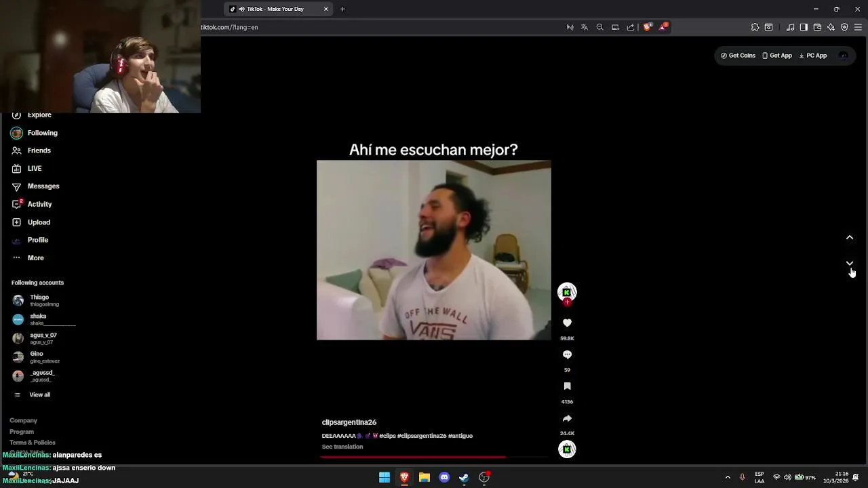The height and width of the screenshot is (488, 868).
Task: Open the Brave VPN shield icon
Action: click(844, 27)
